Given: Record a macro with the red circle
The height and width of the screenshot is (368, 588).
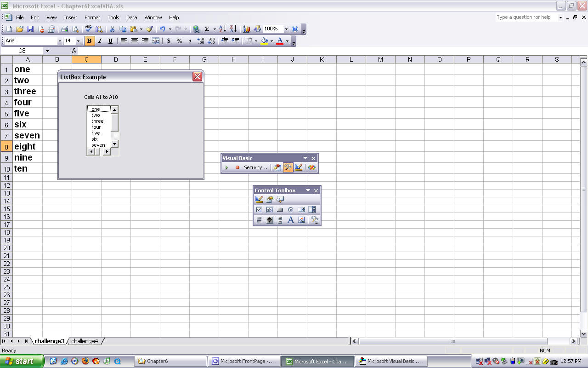Looking at the screenshot, I should pyautogui.click(x=237, y=167).
